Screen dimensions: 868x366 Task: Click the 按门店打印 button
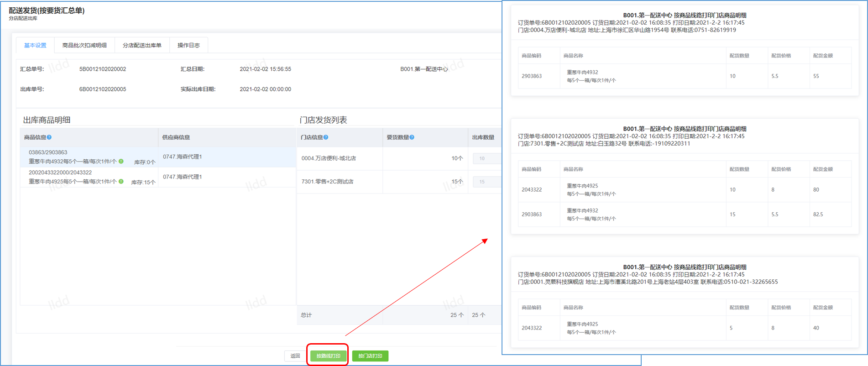coord(370,356)
